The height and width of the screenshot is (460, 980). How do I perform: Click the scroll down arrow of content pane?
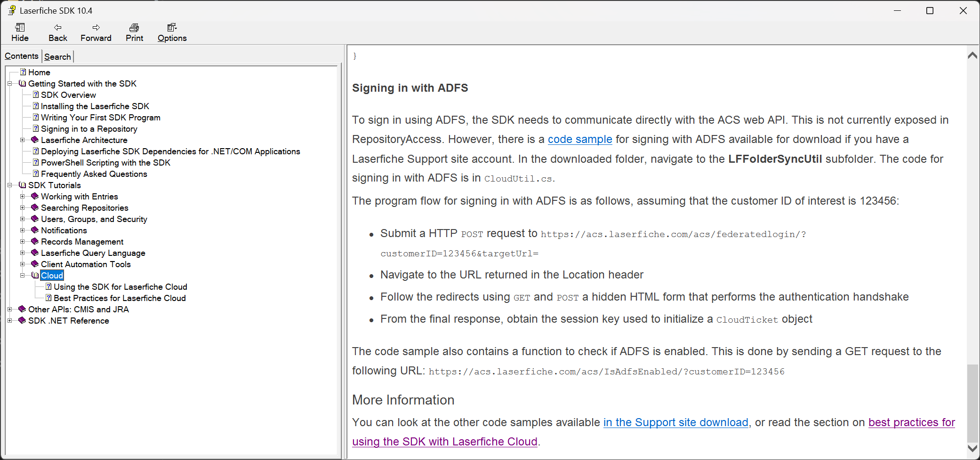[x=972, y=448]
